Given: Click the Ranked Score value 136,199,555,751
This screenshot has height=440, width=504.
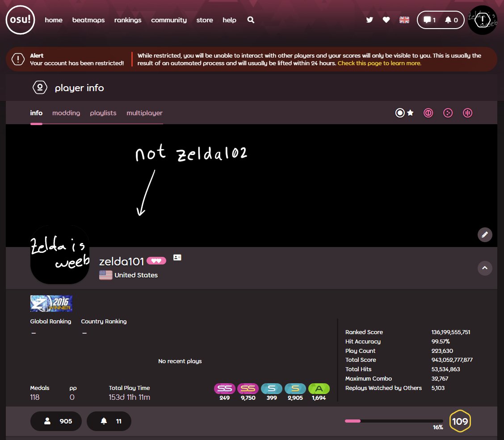Looking at the screenshot, I should click(x=451, y=332).
